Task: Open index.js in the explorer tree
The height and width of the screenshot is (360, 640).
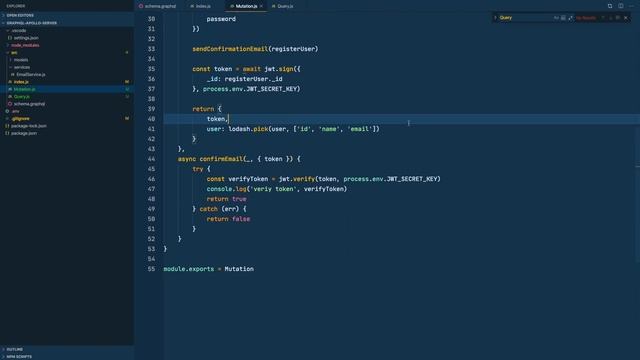Action: 67,82
